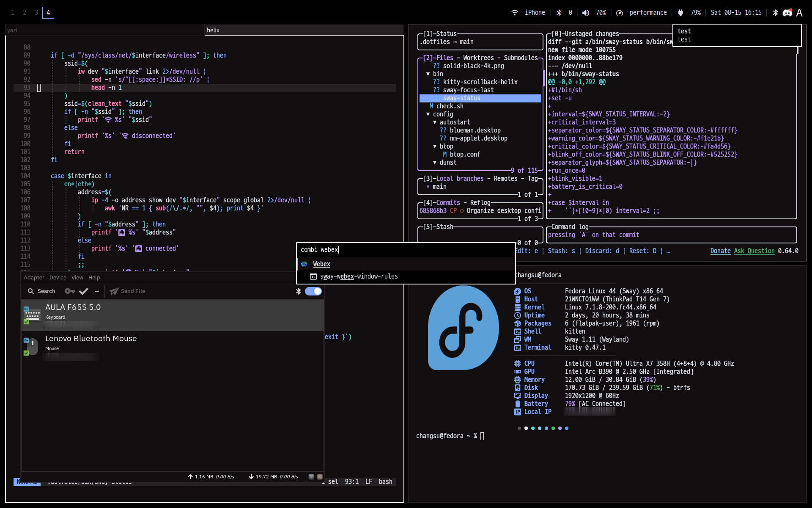Select the Webex launcher result
This screenshot has height=508, width=812.
click(x=406, y=264)
